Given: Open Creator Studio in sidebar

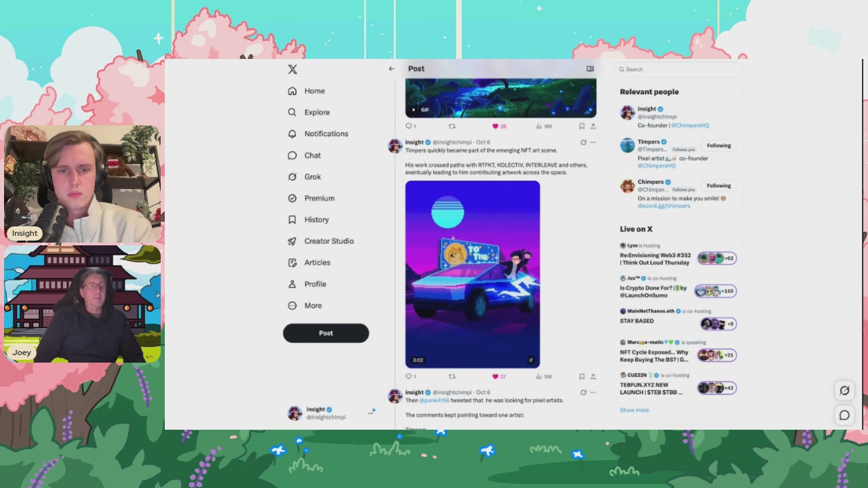Looking at the screenshot, I should (320, 241).
